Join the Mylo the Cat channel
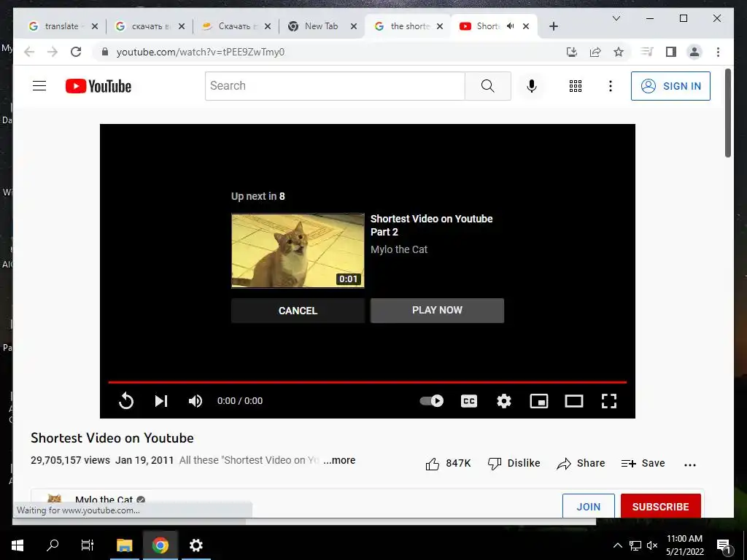The image size is (747, 560). pyautogui.click(x=589, y=506)
